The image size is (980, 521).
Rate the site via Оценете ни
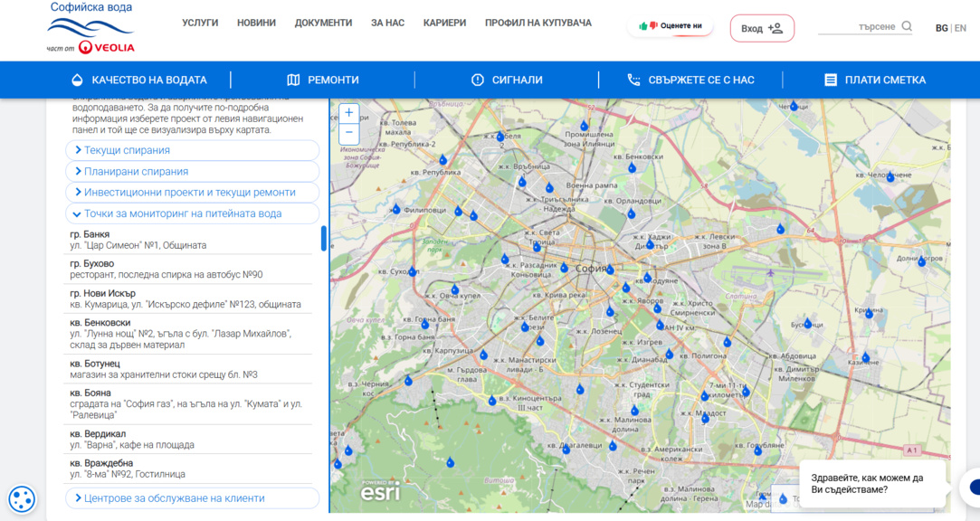(670, 26)
